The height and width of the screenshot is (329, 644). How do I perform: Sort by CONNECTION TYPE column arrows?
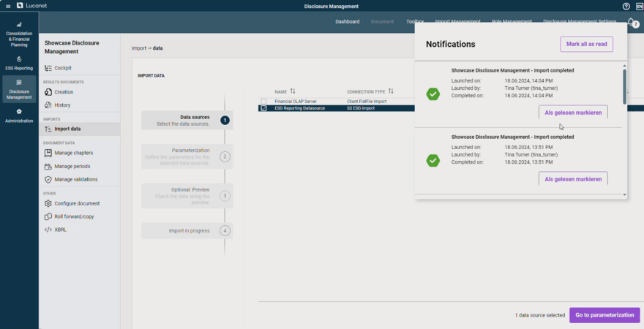click(391, 91)
